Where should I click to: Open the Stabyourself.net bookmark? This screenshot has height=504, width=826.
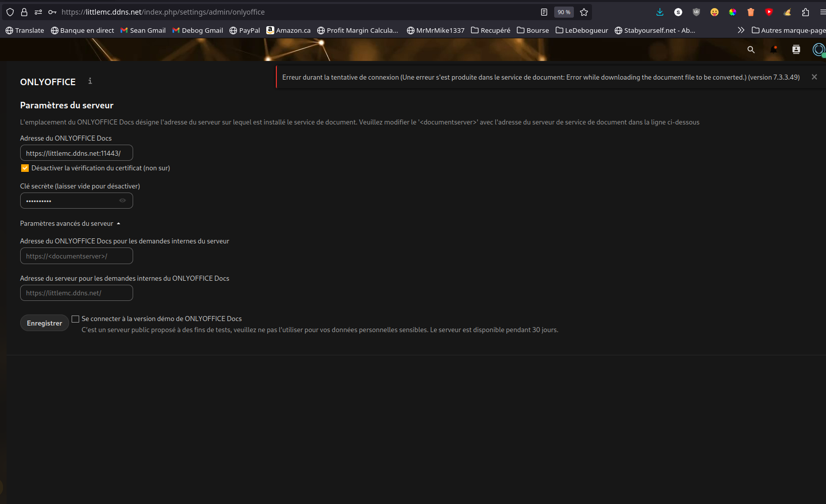click(x=655, y=30)
